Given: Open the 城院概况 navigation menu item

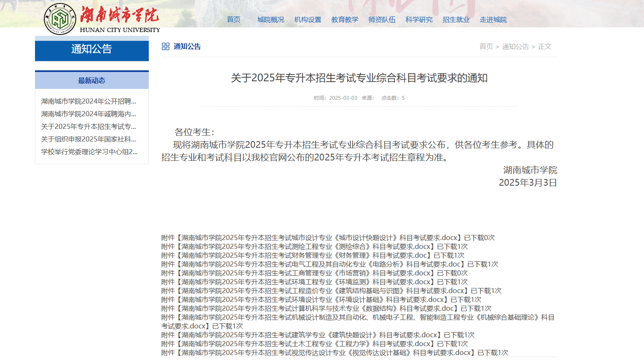Looking at the screenshot, I should [271, 19].
